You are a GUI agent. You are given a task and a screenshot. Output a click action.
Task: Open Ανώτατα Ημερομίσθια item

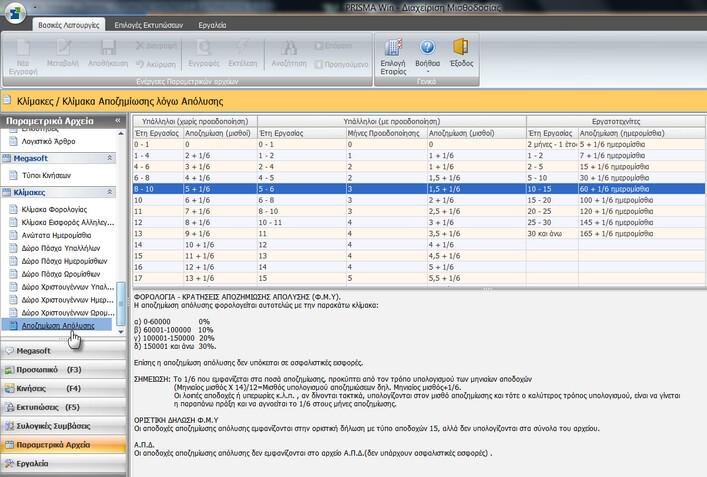[56, 235]
